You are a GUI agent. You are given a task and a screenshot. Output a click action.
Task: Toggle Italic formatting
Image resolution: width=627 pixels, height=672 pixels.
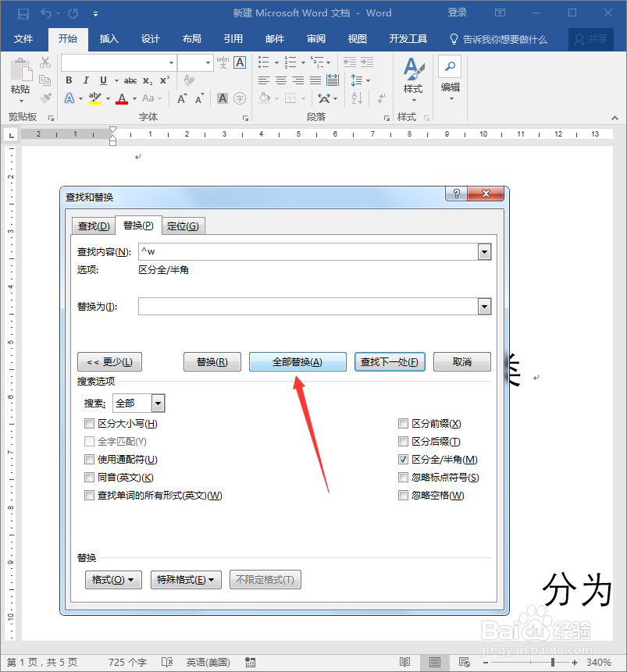click(x=86, y=80)
